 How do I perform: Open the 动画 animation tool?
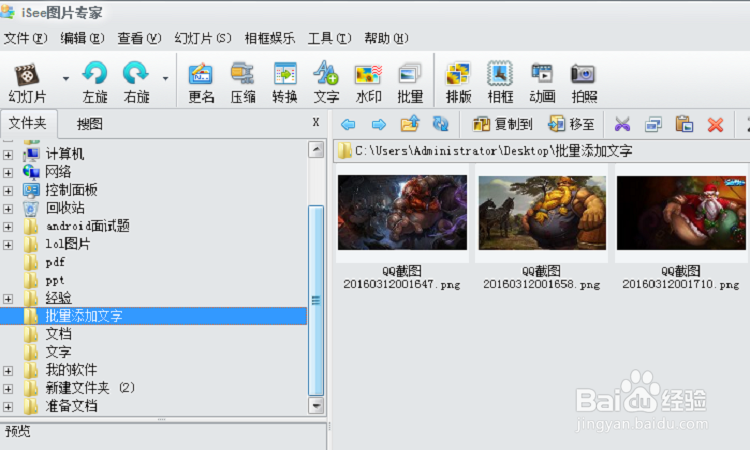click(542, 82)
